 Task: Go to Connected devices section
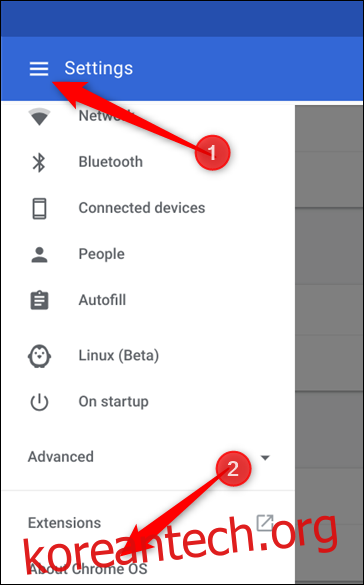click(x=142, y=208)
